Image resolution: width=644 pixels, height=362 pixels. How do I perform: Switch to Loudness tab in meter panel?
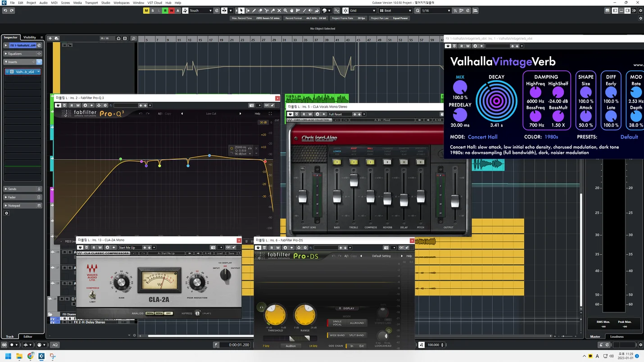point(617,336)
